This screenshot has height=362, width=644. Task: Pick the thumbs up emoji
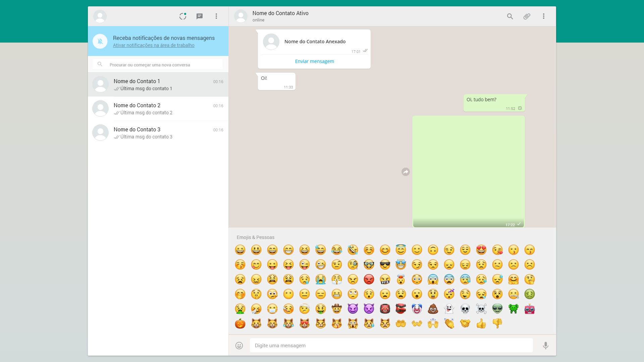coord(481,323)
